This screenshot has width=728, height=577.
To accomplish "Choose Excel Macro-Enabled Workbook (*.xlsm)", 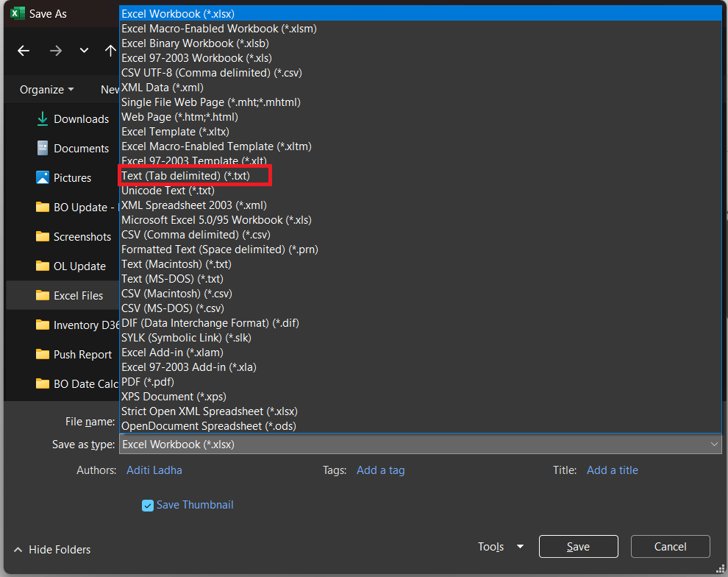I will click(x=420, y=29).
